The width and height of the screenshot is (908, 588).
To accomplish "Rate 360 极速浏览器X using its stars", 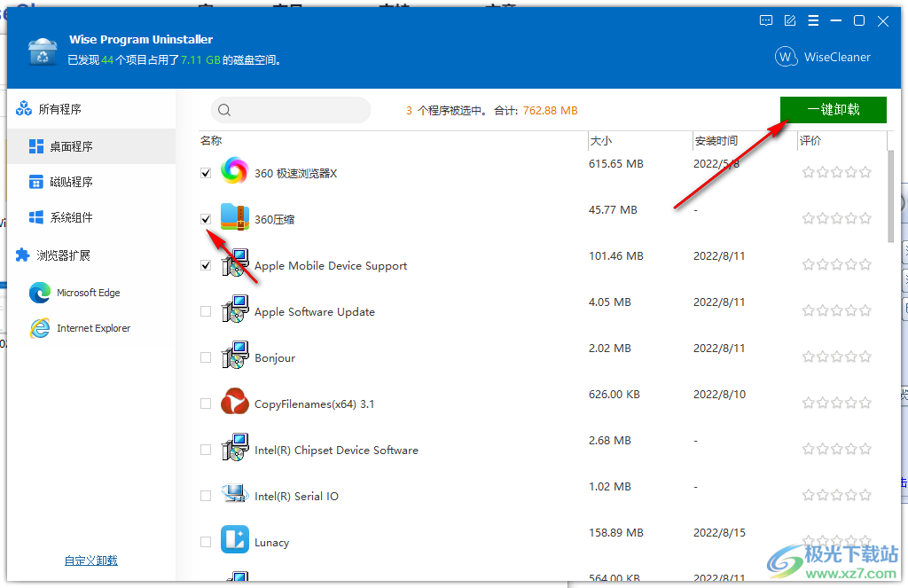I will click(x=837, y=172).
